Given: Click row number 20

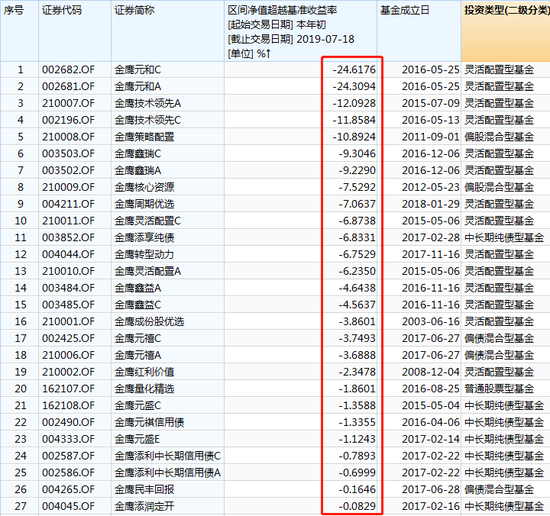Looking at the screenshot, I should click(20, 389).
